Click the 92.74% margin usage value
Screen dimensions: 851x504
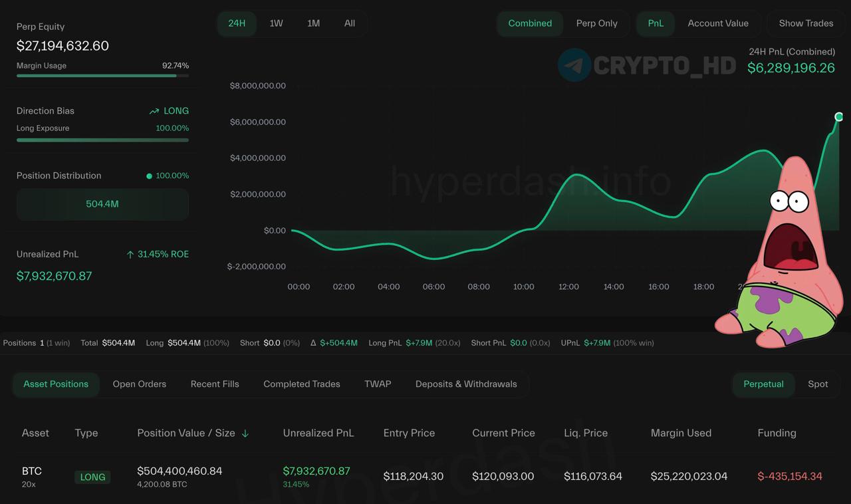(176, 66)
